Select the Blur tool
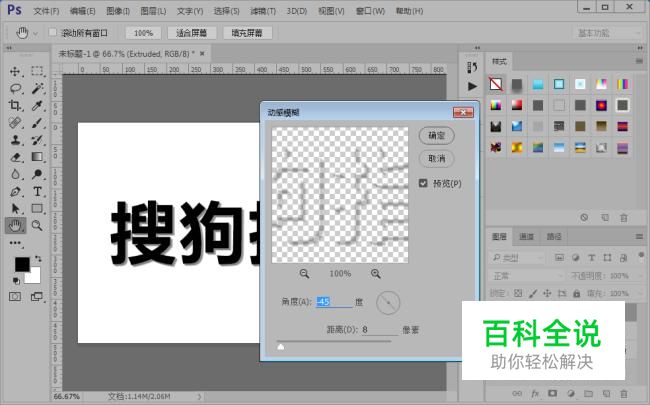 [x=15, y=174]
